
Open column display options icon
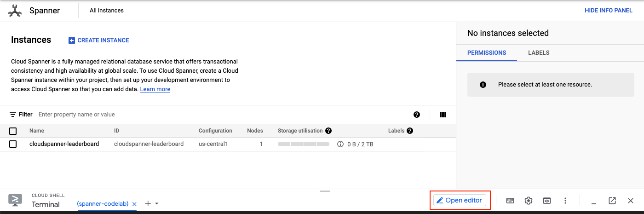[x=443, y=115]
